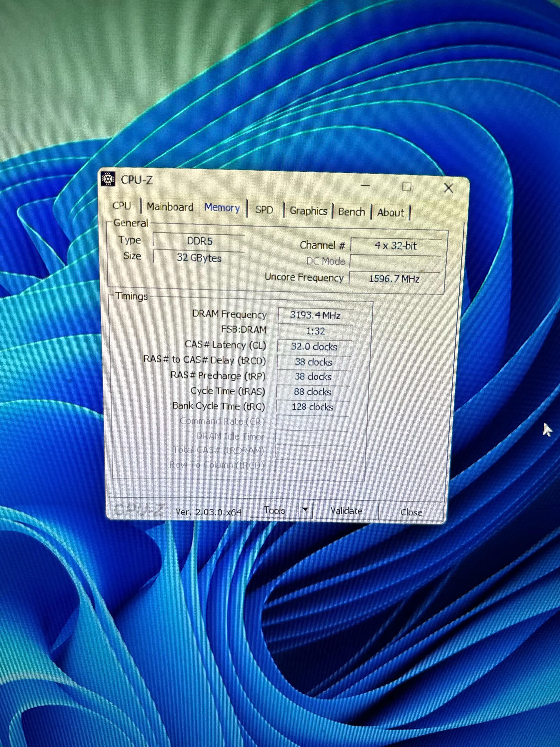Click the empty DRAM Idle Timer field
The image size is (560, 747).
311,436
